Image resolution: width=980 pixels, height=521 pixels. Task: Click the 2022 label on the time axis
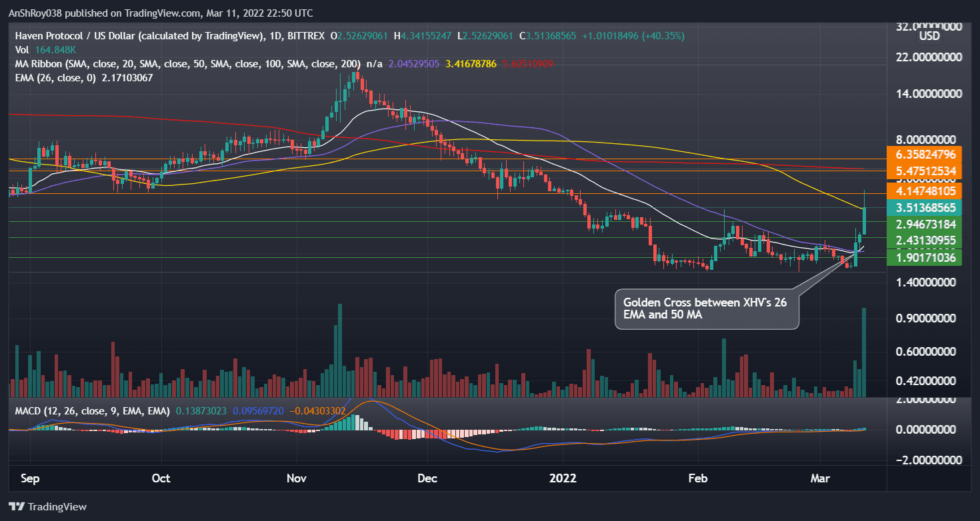pyautogui.click(x=563, y=478)
